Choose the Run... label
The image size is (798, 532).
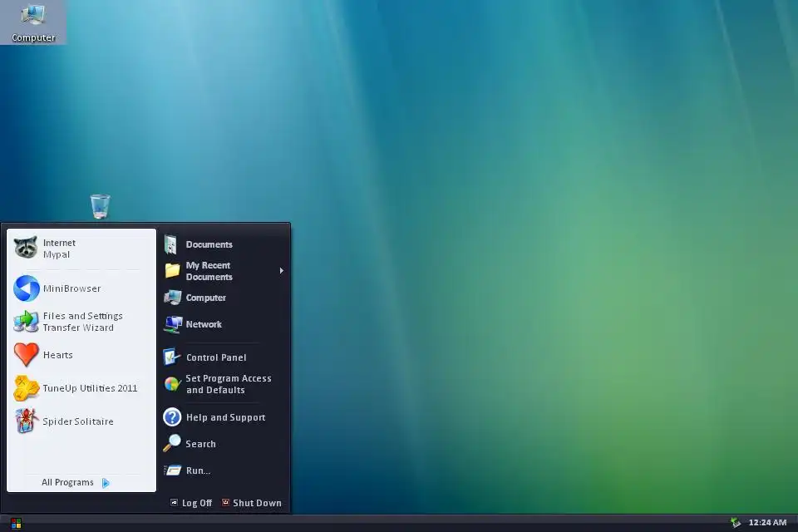click(x=198, y=470)
